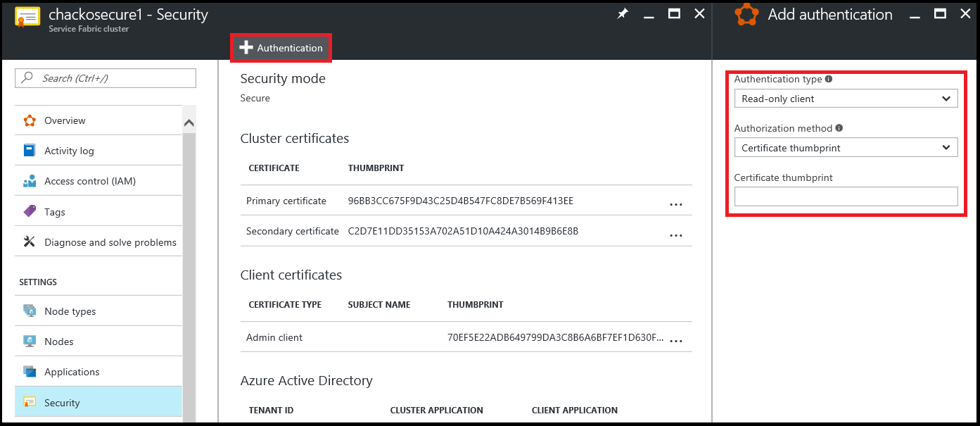Open the Authentication type dropdown

tap(846, 99)
